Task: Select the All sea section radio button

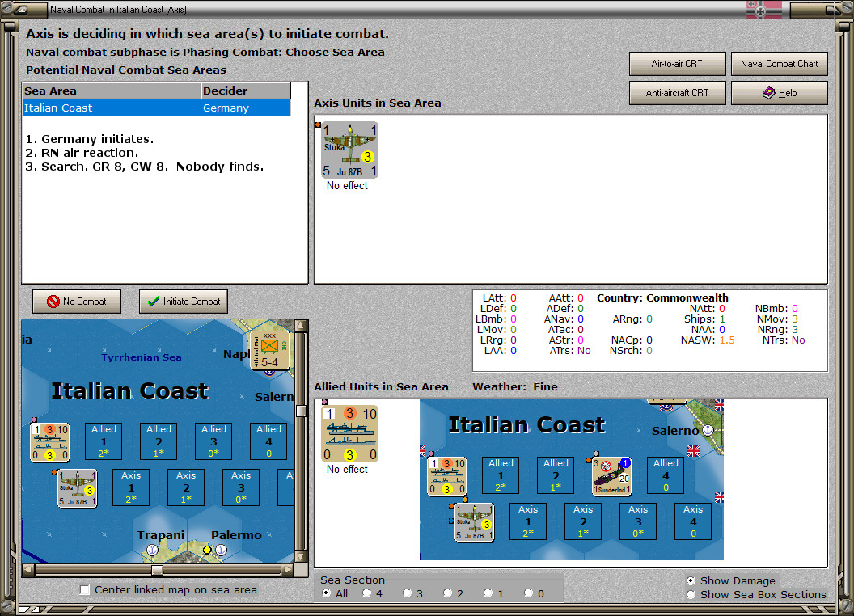Action: pos(326,593)
